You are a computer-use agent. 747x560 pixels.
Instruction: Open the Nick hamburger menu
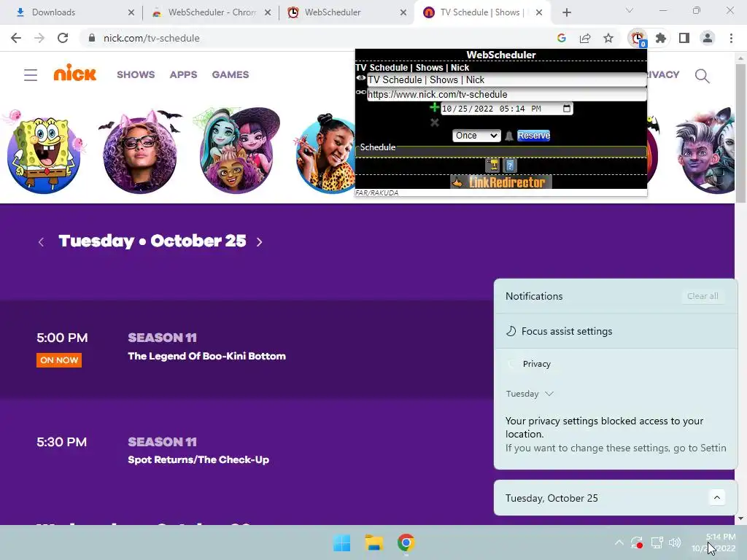pyautogui.click(x=31, y=75)
